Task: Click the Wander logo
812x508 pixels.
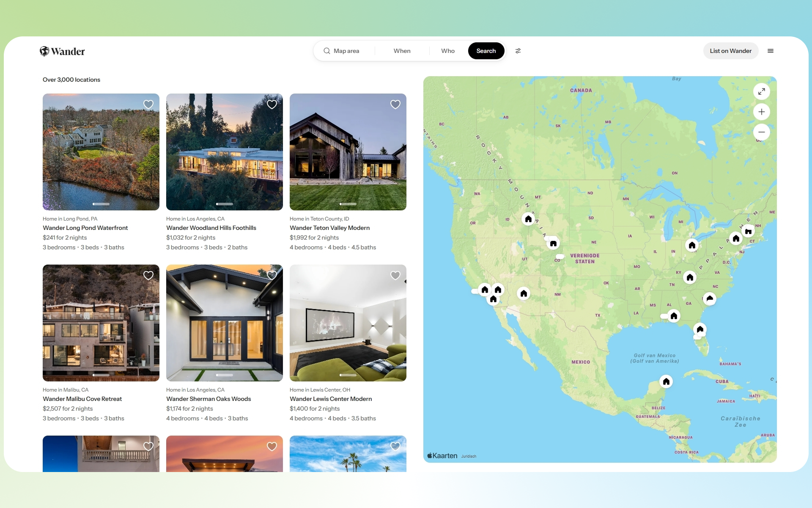Action: pyautogui.click(x=62, y=51)
